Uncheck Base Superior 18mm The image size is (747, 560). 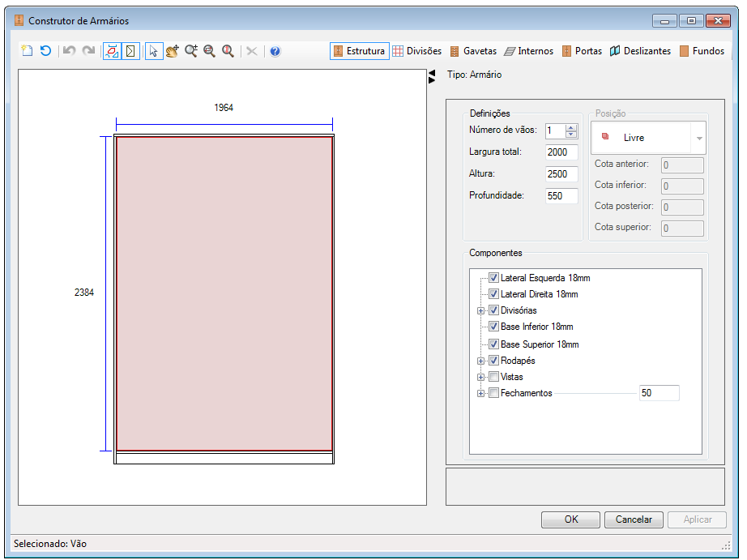pyautogui.click(x=493, y=344)
